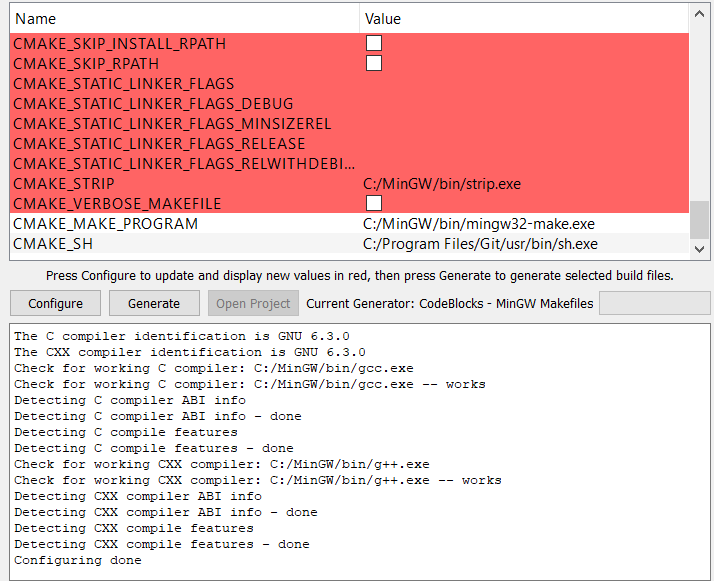Edit the CMAKE_MAKE_PROGRAM value mingw32-make.exe
This screenshot has height=581, width=714.
pos(478,224)
